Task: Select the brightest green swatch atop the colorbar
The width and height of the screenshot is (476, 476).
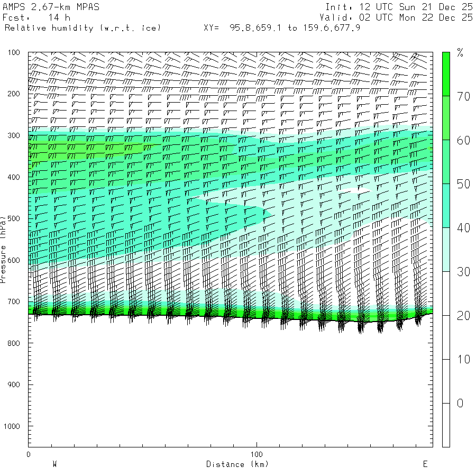Action: click(x=446, y=74)
